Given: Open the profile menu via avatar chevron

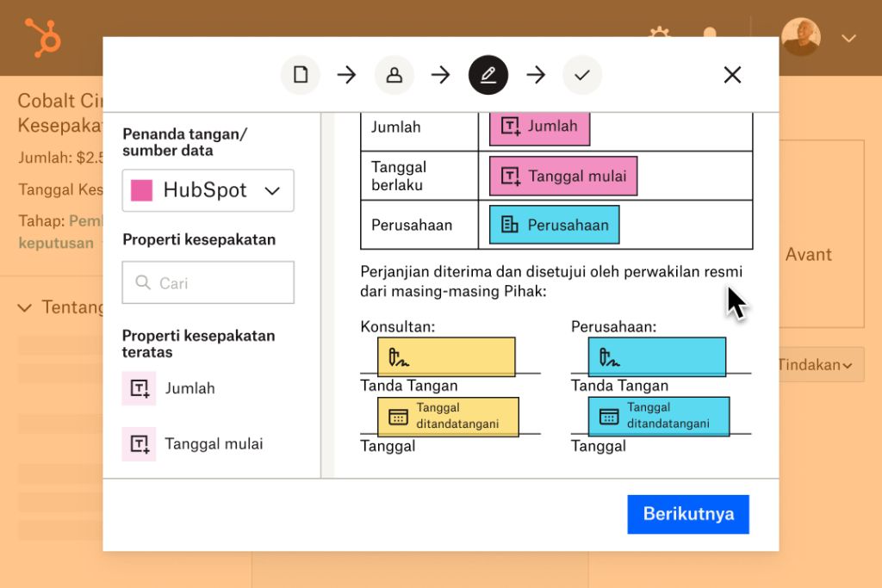Looking at the screenshot, I should [849, 39].
